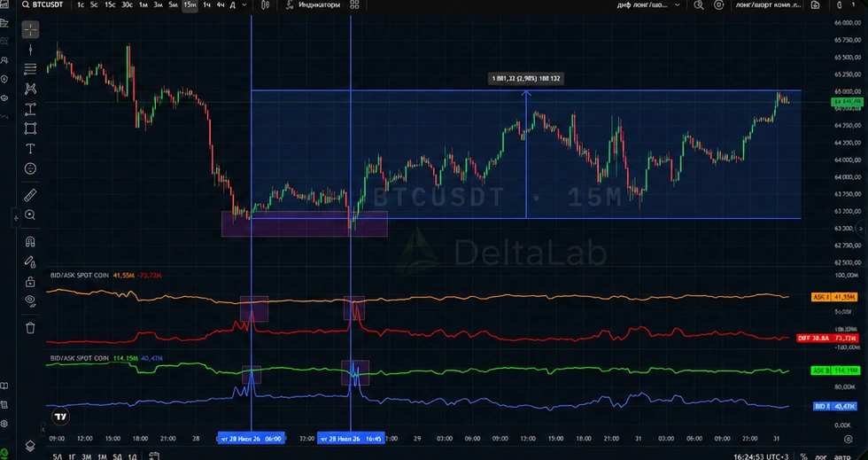Click the orange ASK 41,95M scale label
Viewport: 868px width, 460px height.
834,297
